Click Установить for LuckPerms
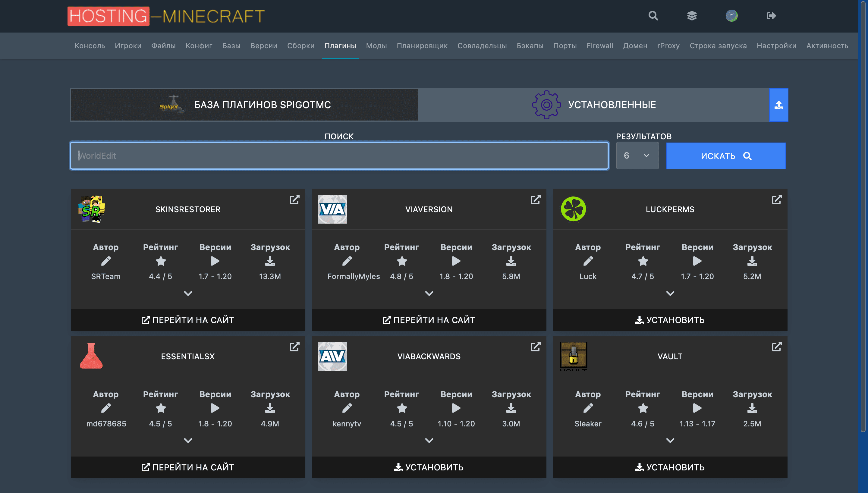868x493 pixels. pyautogui.click(x=670, y=320)
